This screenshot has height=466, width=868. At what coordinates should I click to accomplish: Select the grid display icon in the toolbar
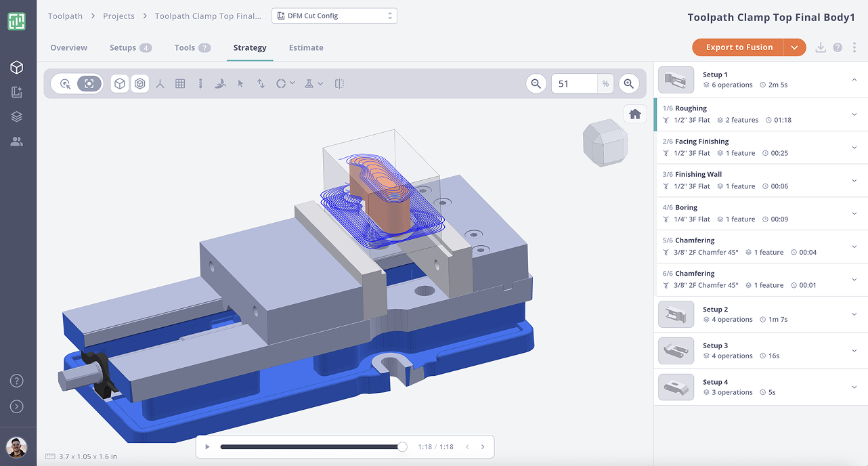pyautogui.click(x=180, y=83)
